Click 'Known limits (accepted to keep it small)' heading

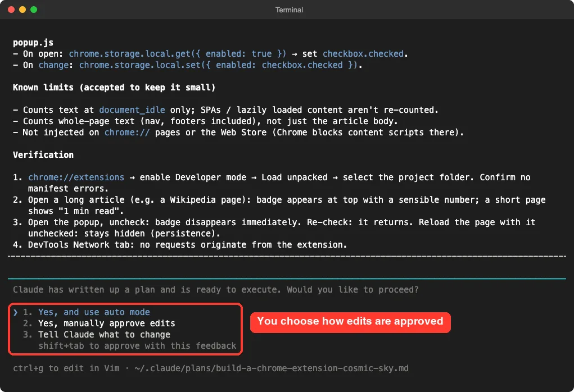click(114, 88)
